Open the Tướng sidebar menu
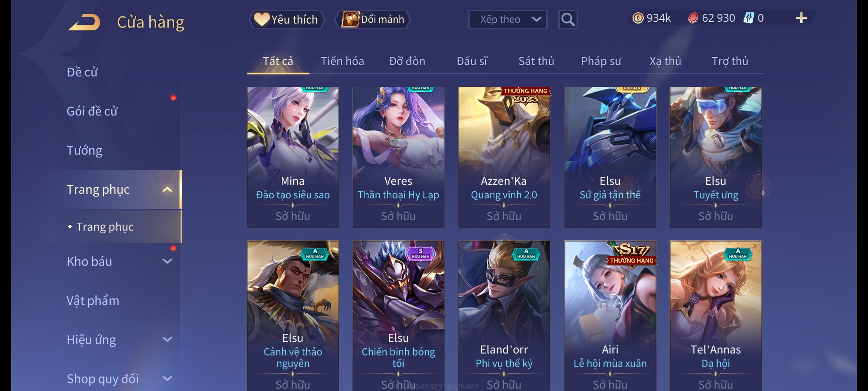The image size is (868, 391). [x=84, y=150]
